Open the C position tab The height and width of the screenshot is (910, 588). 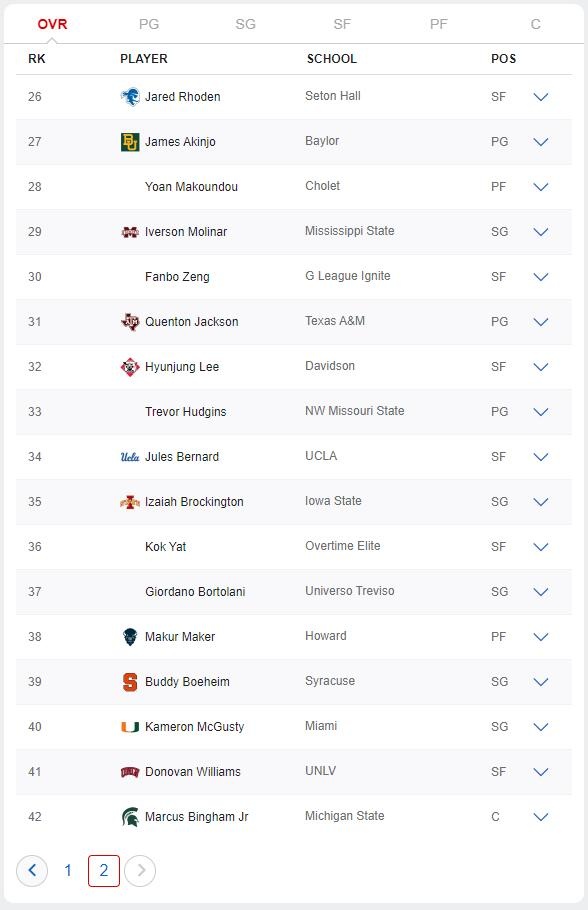(535, 24)
